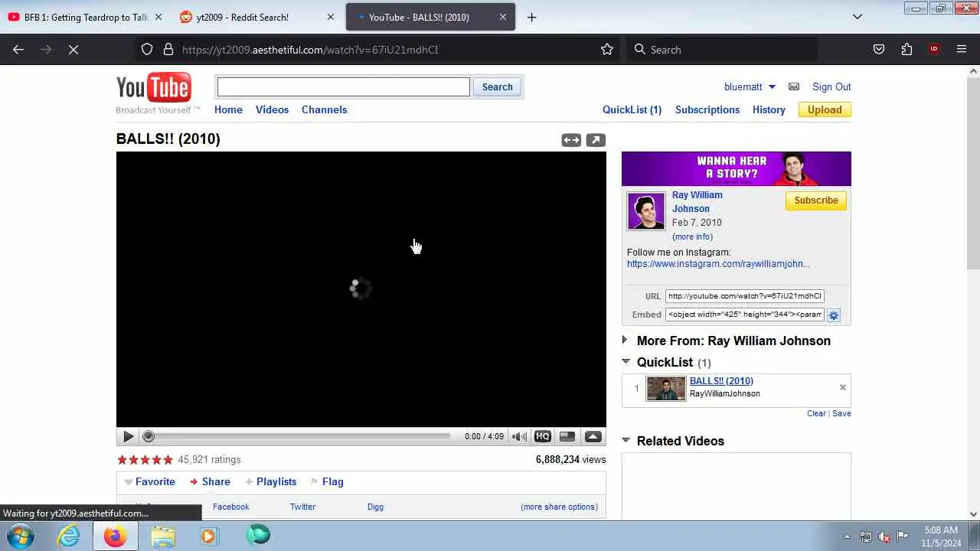980x551 pixels.
Task: Save the QuickList
Action: pos(841,413)
